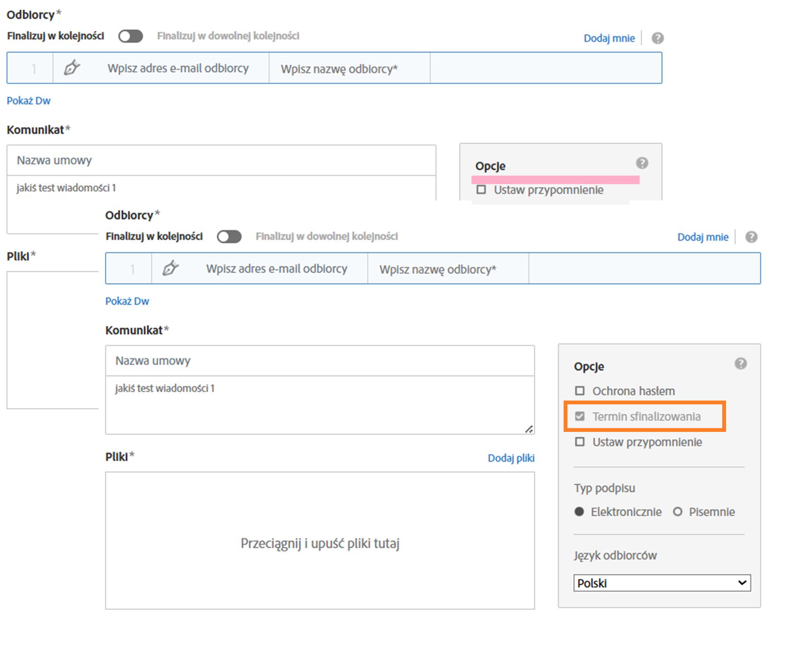
Task: Click the message box resize handle
Action: click(529, 429)
